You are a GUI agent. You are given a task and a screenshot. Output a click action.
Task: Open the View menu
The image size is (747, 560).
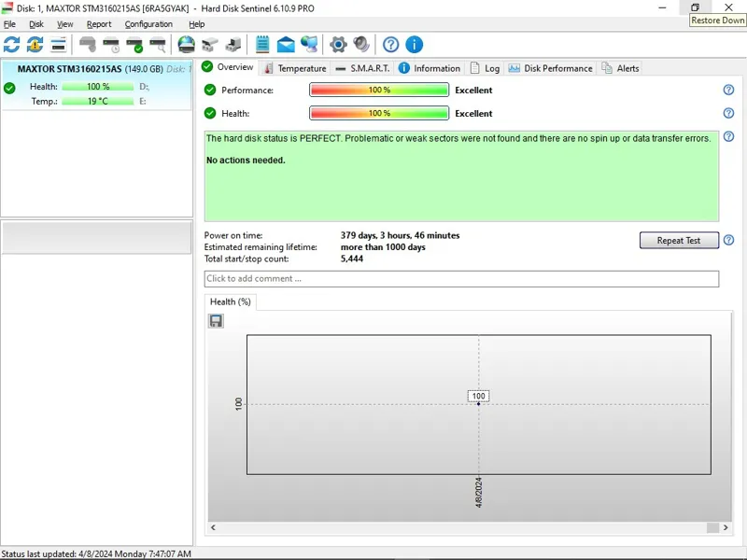[x=65, y=24]
